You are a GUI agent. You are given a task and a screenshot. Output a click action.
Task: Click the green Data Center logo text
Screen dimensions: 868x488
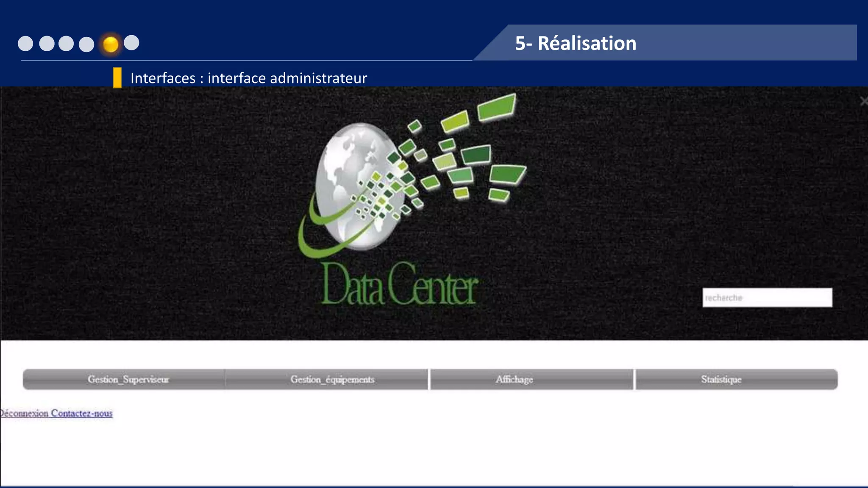coord(399,285)
